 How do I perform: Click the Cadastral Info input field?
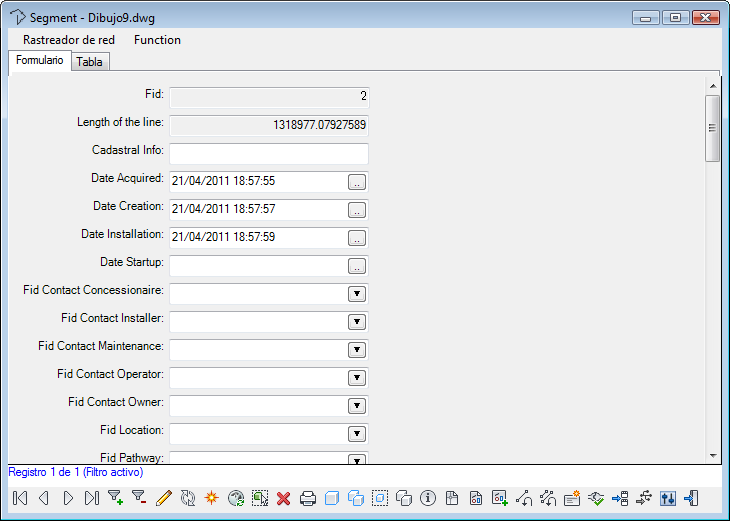(269, 154)
